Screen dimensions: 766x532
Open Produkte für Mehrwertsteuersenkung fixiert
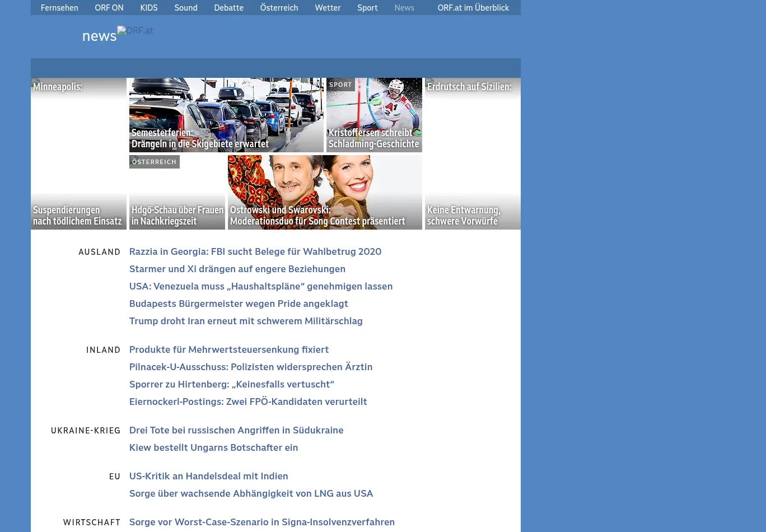[x=229, y=349]
